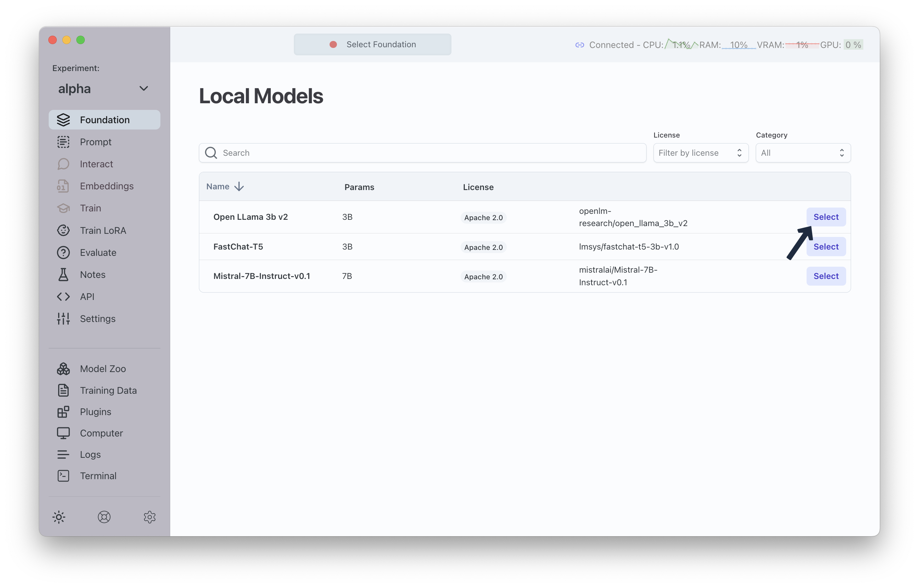919x588 pixels.
Task: Click the Foundation sidebar icon
Action: (x=64, y=119)
